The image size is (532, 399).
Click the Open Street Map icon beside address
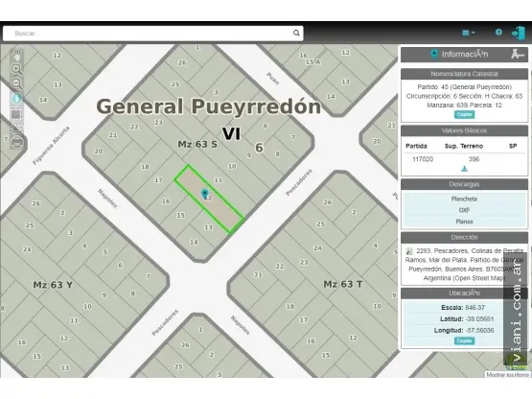click(x=409, y=251)
